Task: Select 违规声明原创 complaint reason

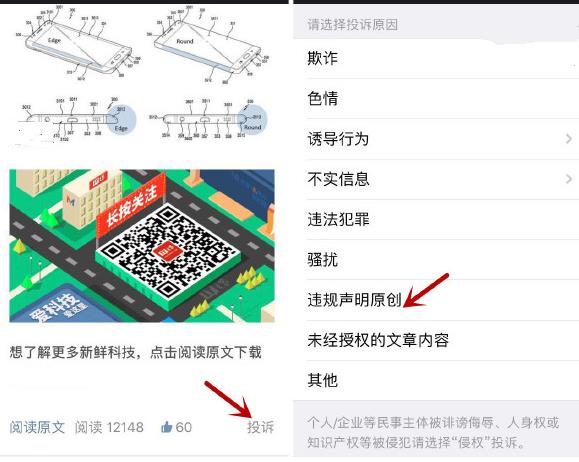Action: pyautogui.click(x=436, y=300)
